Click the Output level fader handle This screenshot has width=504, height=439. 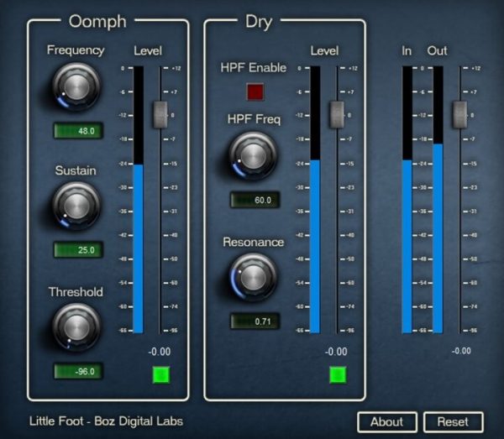click(460, 115)
